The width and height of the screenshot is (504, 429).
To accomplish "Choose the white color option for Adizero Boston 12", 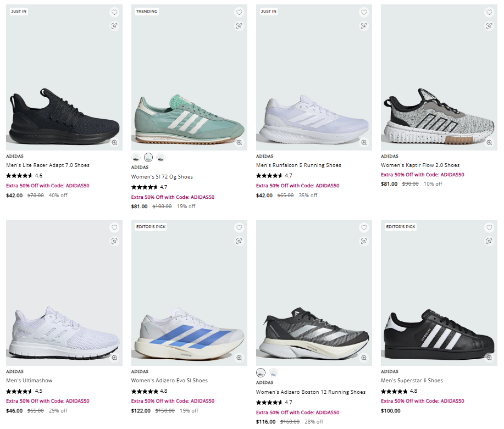I will (273, 372).
